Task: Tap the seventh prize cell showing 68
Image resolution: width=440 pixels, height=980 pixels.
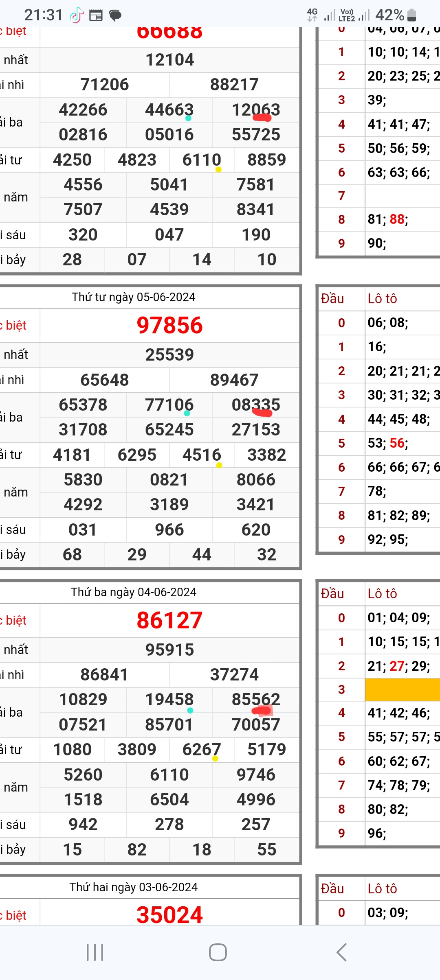Action: 73,555
